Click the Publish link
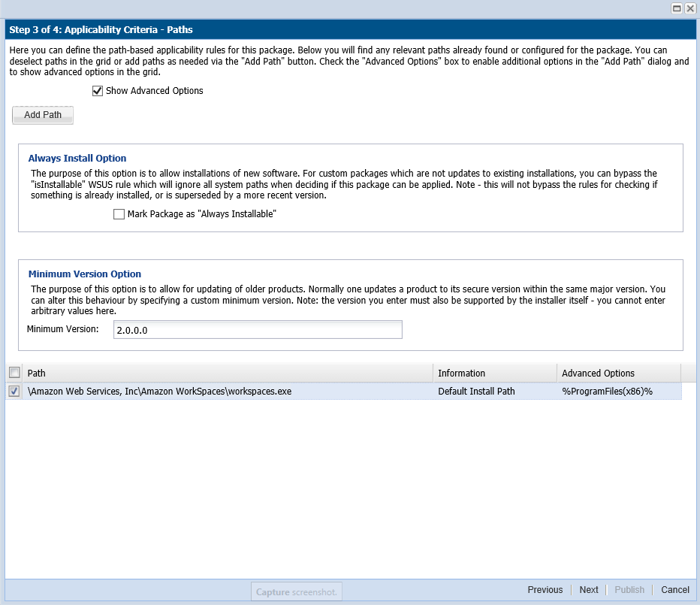Viewport: 700px width, 605px height. 629,590
